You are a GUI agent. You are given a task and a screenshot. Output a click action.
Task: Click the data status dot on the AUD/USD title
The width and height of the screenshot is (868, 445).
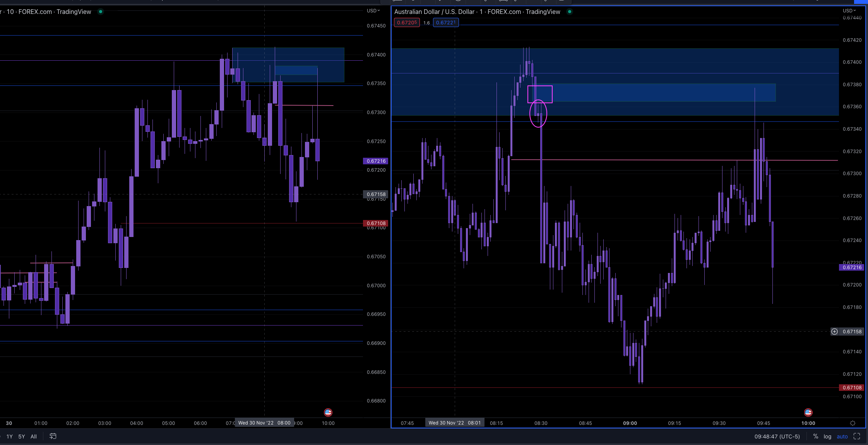[x=569, y=12]
